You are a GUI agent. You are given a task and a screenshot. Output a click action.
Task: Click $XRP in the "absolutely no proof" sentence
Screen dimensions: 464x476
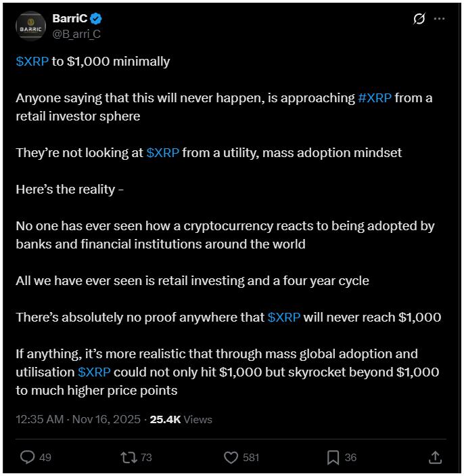pyautogui.click(x=284, y=317)
